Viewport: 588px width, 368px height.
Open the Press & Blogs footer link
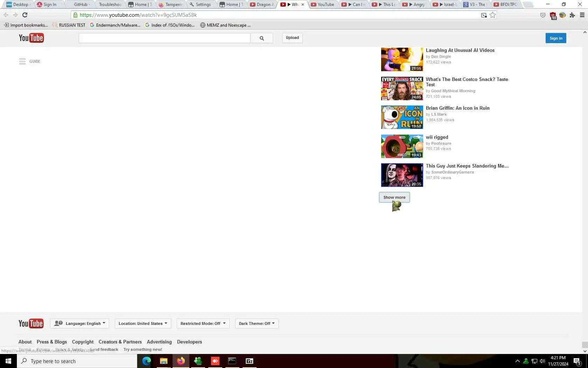coord(52,342)
